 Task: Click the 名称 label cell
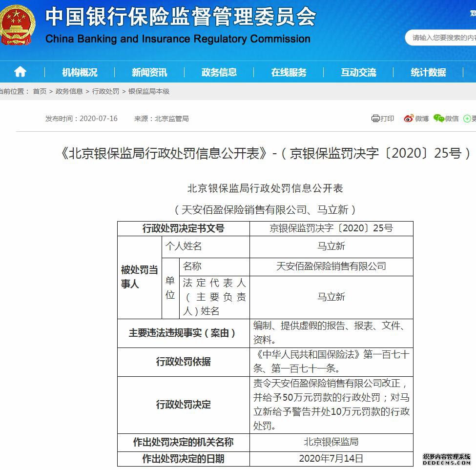[214, 266]
